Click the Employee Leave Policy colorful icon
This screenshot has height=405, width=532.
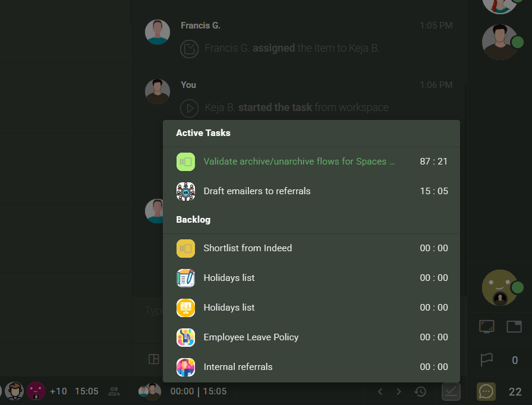point(186,337)
